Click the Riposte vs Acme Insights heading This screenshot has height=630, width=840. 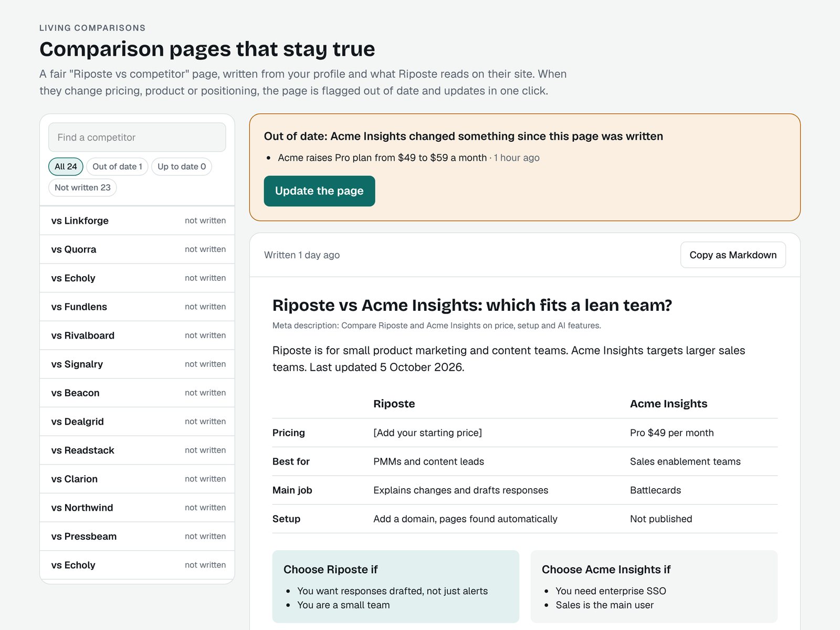point(472,305)
